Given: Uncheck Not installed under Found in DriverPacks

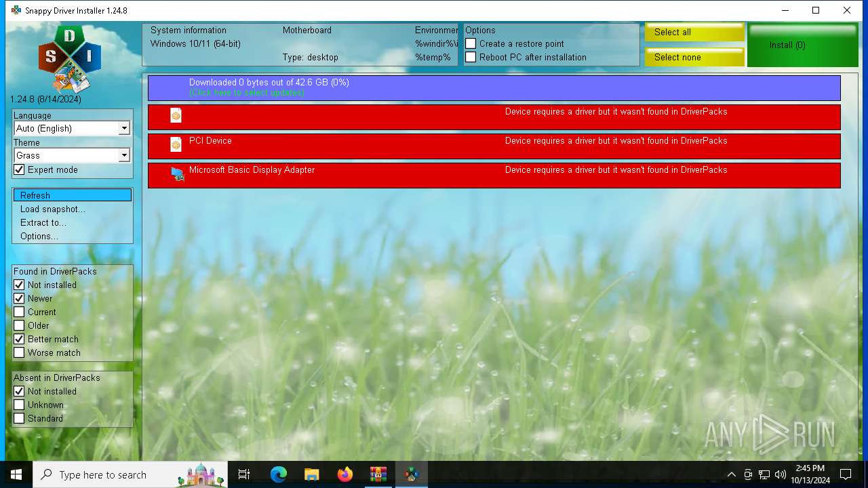Looking at the screenshot, I should (19, 285).
